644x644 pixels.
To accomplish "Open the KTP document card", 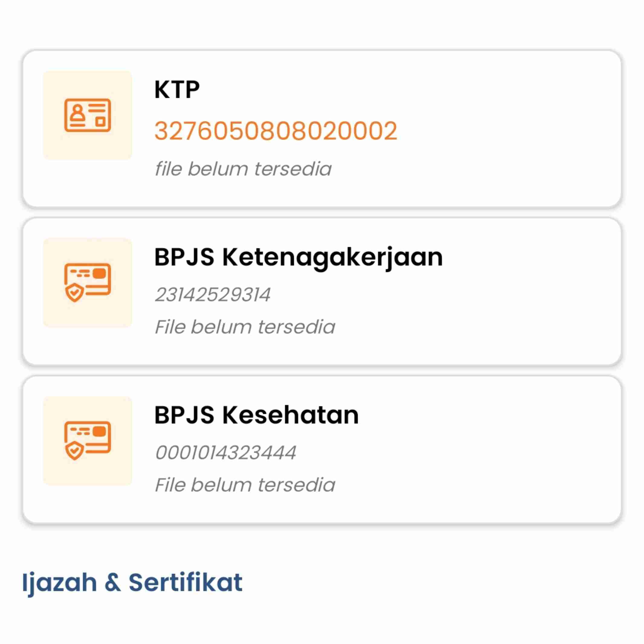I will click(322, 129).
